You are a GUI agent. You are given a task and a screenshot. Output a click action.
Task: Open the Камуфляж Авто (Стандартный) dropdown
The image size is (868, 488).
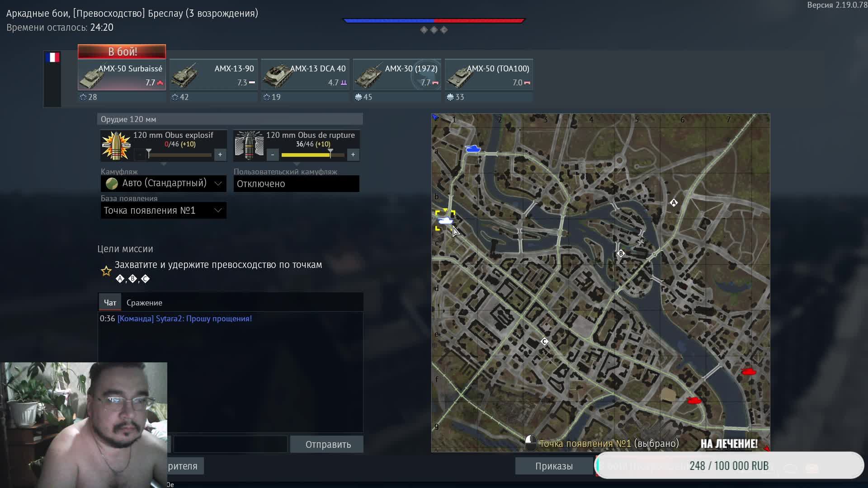(x=163, y=183)
